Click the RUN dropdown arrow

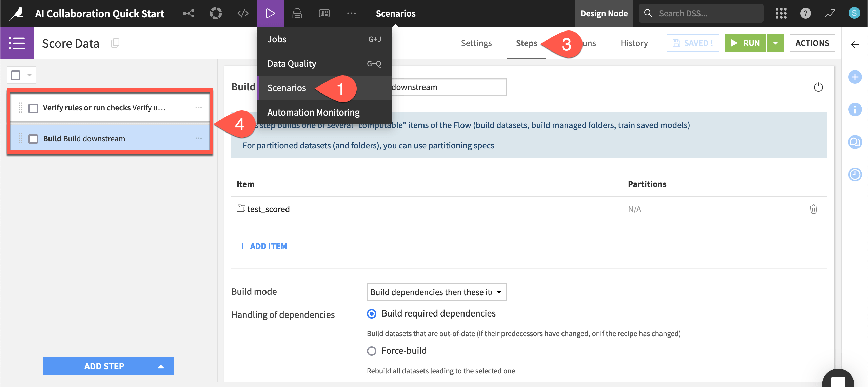pos(775,43)
